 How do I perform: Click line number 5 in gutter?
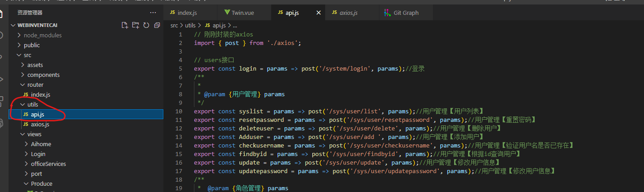pyautogui.click(x=180, y=69)
